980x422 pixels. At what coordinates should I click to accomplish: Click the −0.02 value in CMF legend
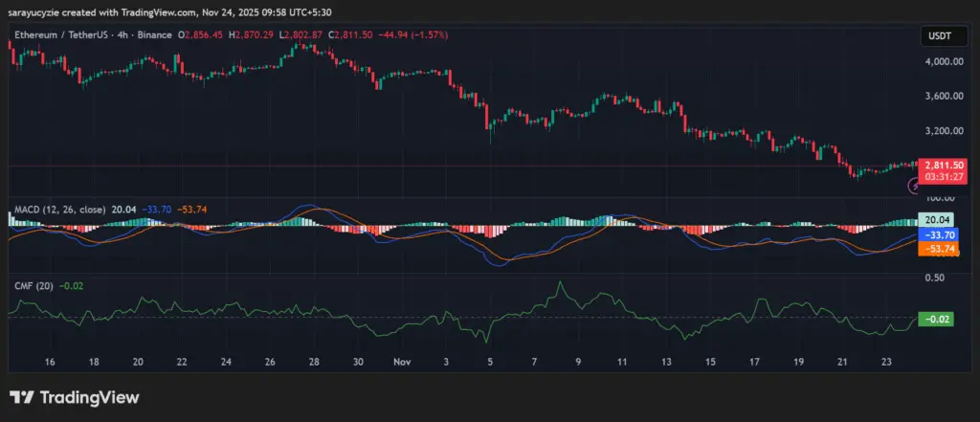[71, 286]
